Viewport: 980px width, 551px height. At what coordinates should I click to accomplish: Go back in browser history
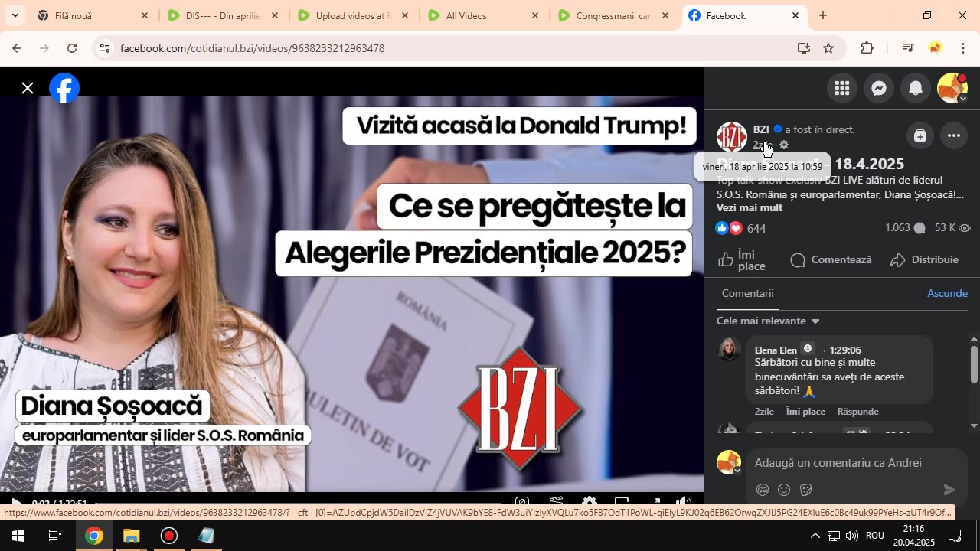coord(16,48)
